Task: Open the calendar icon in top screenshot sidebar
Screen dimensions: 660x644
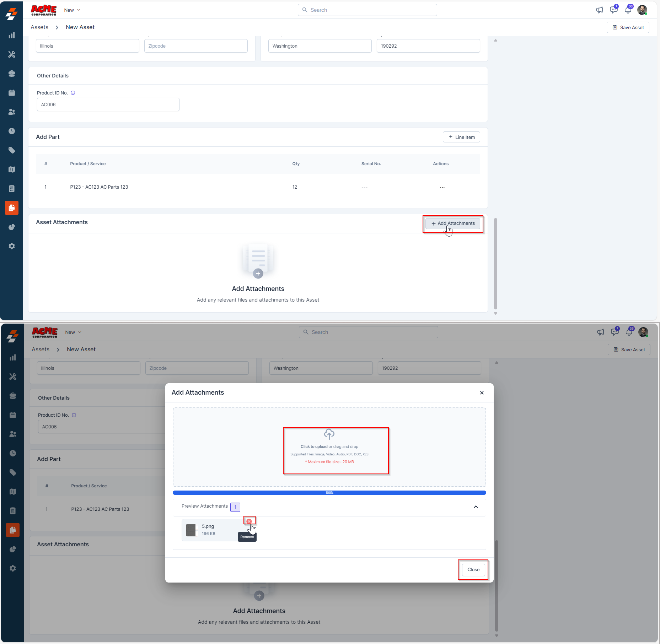Action: [x=12, y=93]
